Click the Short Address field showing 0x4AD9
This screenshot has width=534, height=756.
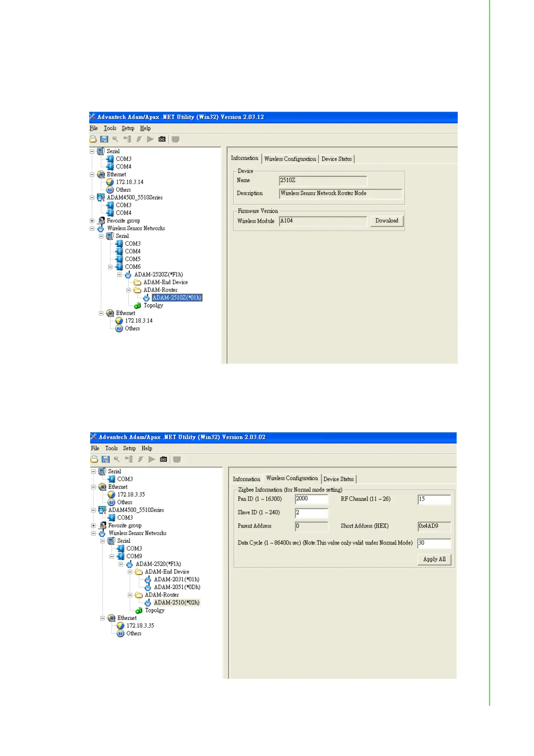tap(434, 526)
